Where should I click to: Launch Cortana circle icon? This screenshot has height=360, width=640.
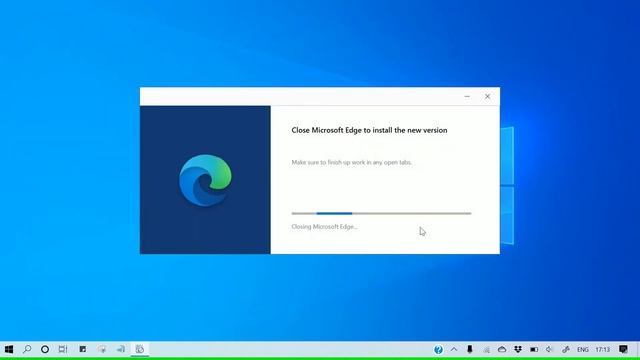click(45, 349)
